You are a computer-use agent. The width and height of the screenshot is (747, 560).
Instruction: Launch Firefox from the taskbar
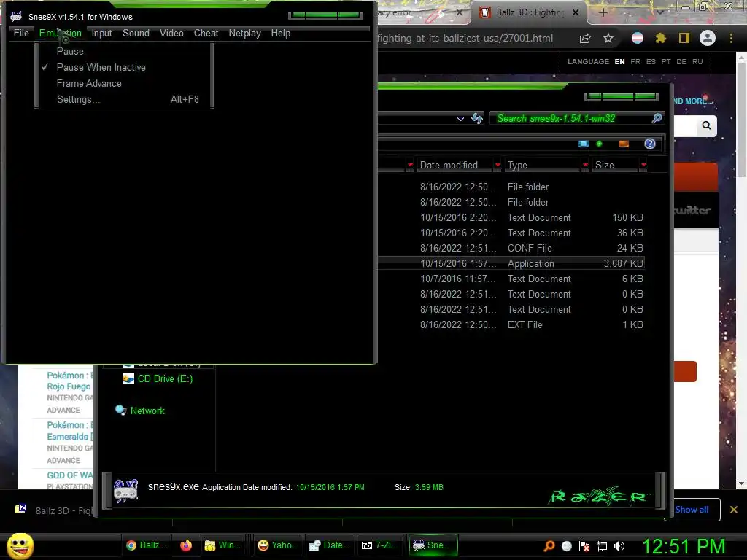(x=186, y=545)
